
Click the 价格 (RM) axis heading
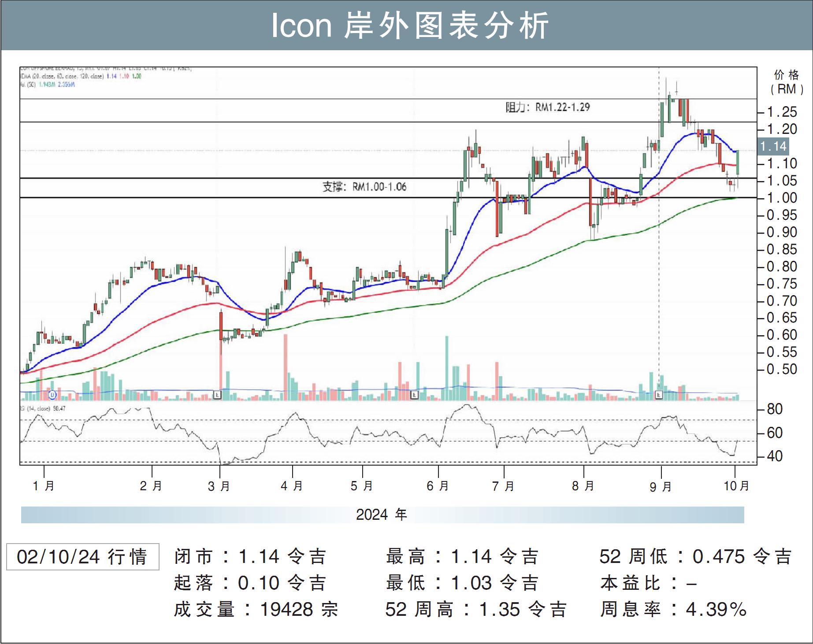pyautogui.click(x=787, y=82)
